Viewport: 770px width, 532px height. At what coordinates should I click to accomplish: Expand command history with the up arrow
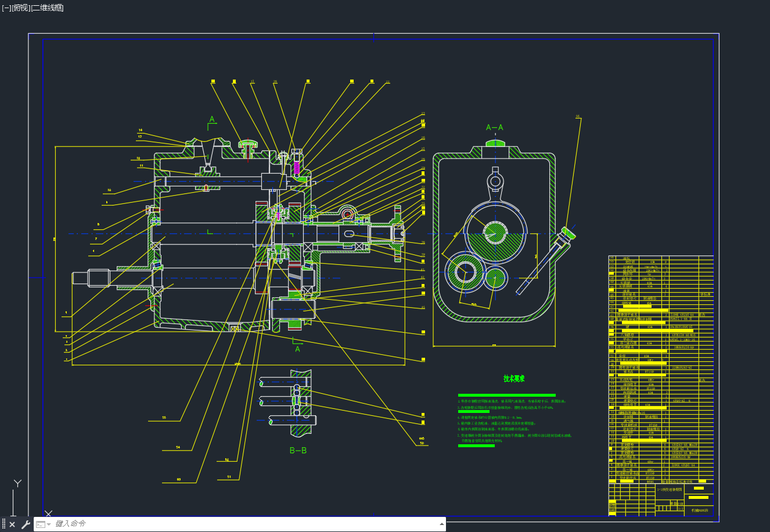point(442,524)
